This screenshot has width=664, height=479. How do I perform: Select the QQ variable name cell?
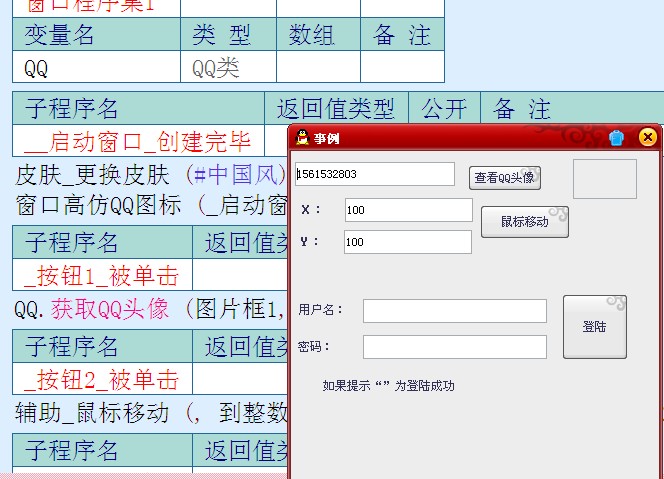(97, 67)
